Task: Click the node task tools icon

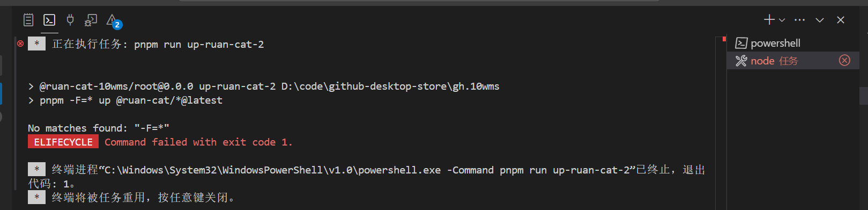Action: (741, 61)
